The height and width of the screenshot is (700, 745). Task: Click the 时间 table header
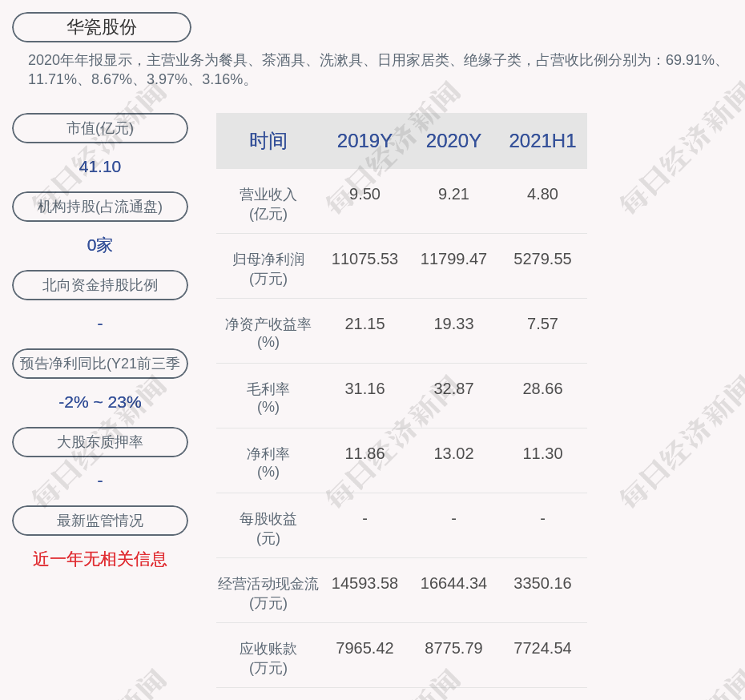coord(268,141)
